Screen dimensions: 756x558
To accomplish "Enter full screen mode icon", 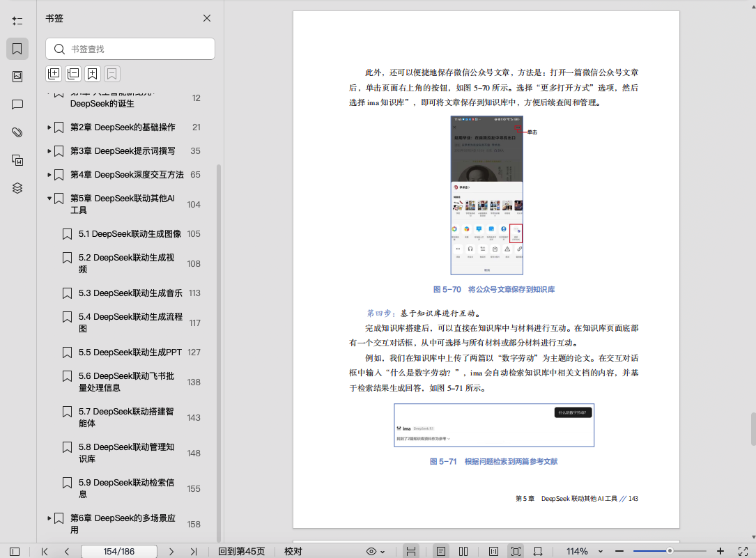I will click(743, 551).
